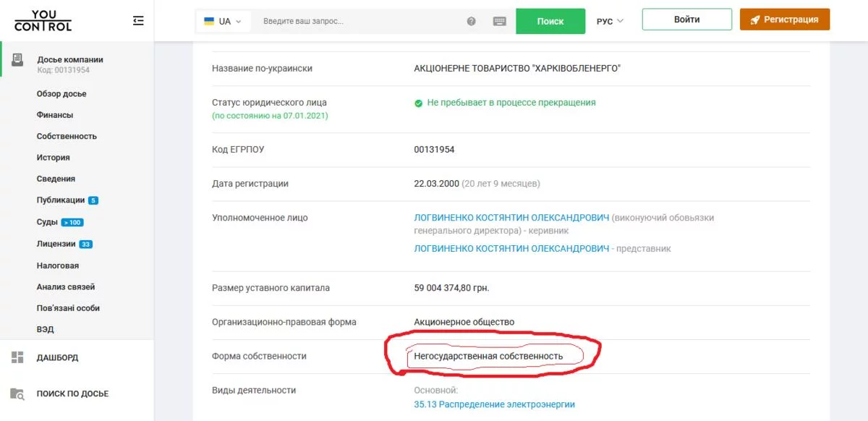Viewport: 868px width, 421px height.
Task: Open the on-screen keyboard icon
Action: [500, 21]
